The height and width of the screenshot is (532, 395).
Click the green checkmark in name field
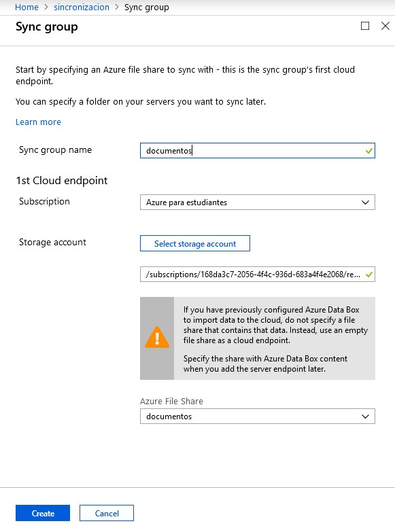369,151
